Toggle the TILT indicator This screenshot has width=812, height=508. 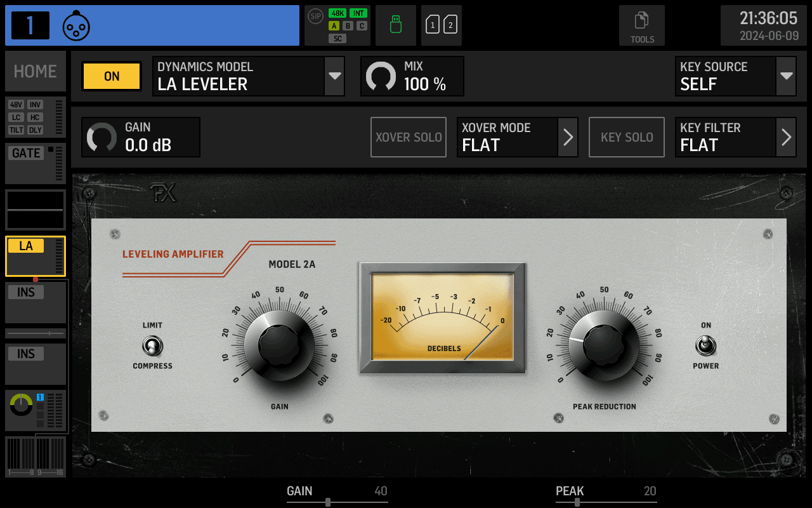(x=16, y=130)
